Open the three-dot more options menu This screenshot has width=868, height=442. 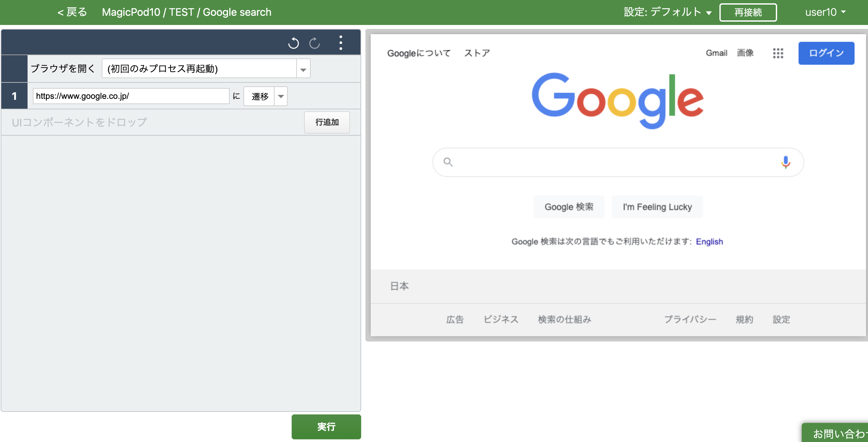pyautogui.click(x=341, y=43)
